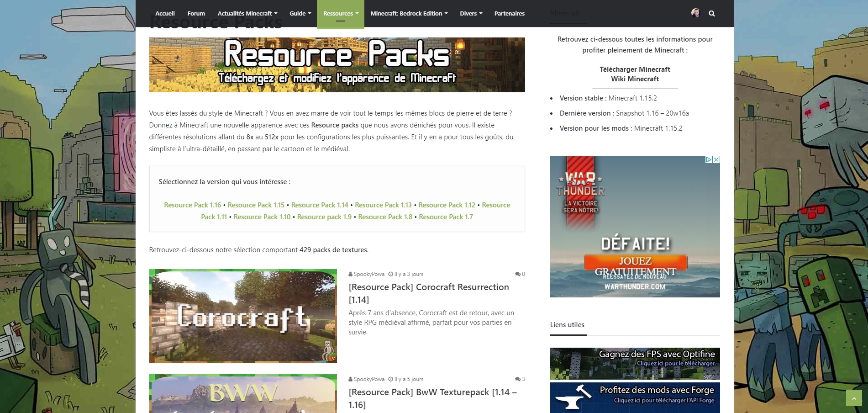The width and height of the screenshot is (868, 413).
Task: Click Jouez Gratuitement on War Thunder ad
Action: tap(635, 262)
